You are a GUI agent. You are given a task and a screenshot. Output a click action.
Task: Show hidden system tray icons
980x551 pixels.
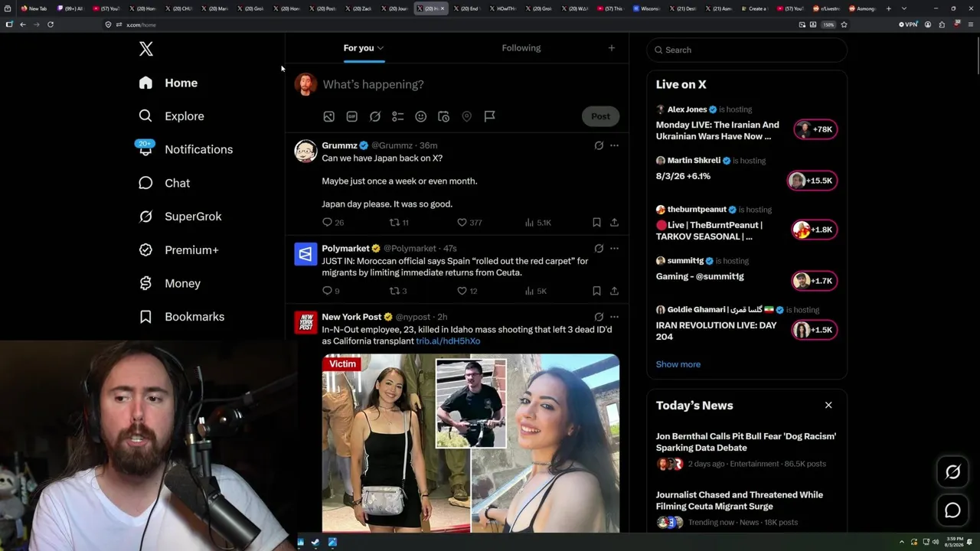pos(901,543)
